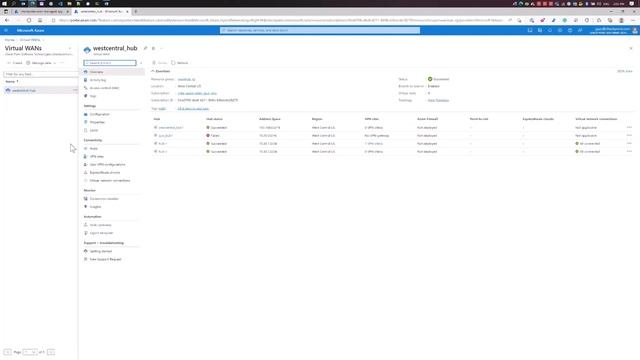Image resolution: width=640 pixels, height=360 pixels.
Task: Open the Overview menu item
Action: [x=113, y=72]
